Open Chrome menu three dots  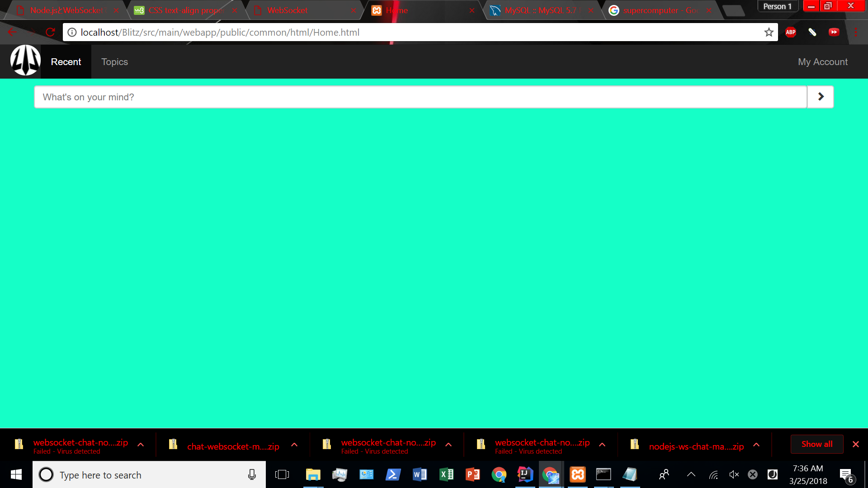(855, 32)
